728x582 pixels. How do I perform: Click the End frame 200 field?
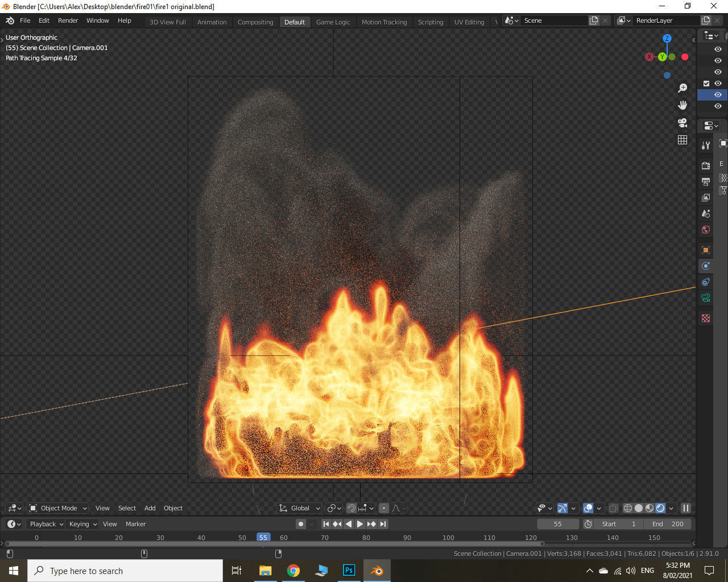pyautogui.click(x=668, y=524)
